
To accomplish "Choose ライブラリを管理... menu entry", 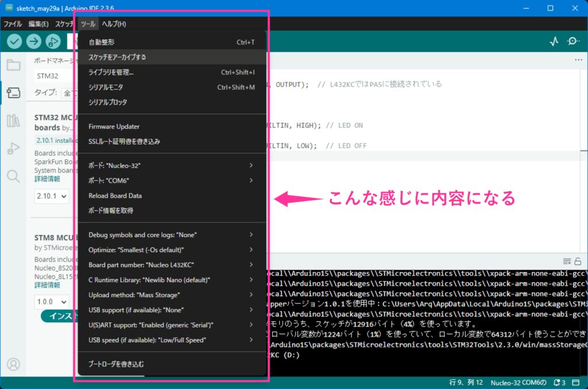I will [x=172, y=72].
